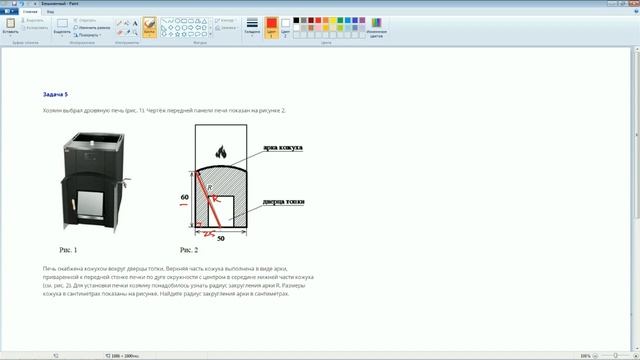This screenshot has height=360, width=640.
Task: Select the Fill with color bucket tool
Action: pos(127,23)
